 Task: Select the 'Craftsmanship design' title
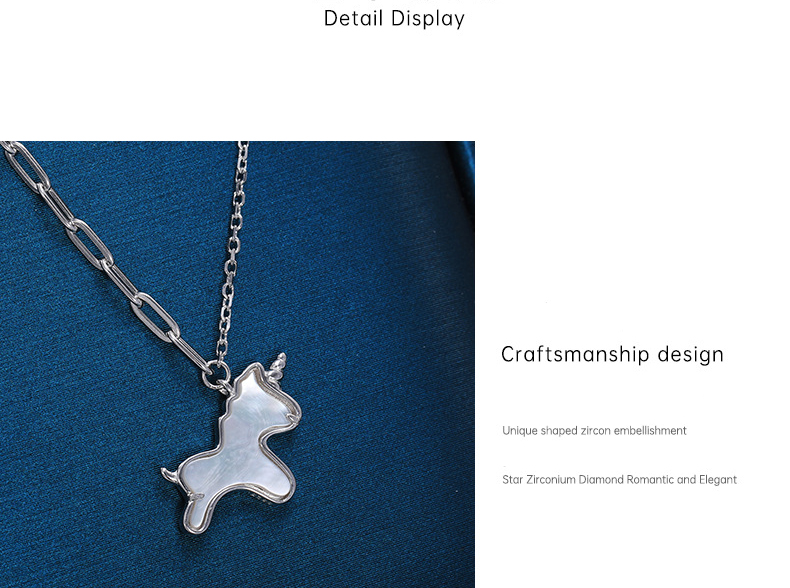click(x=612, y=354)
